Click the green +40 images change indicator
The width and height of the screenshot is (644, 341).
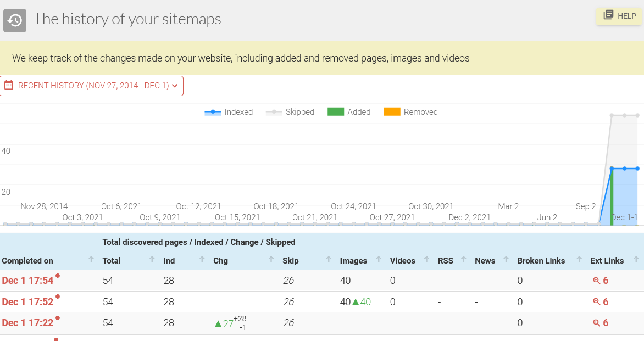click(364, 301)
